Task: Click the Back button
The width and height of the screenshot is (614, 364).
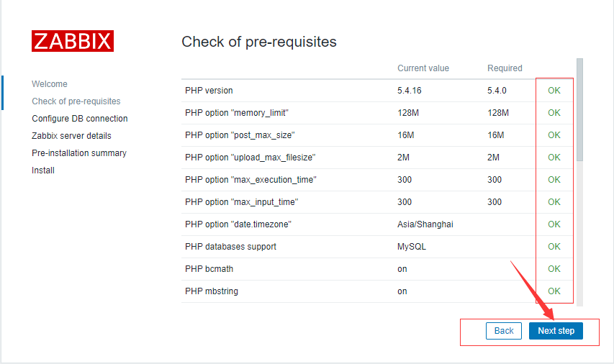Action: pos(504,331)
